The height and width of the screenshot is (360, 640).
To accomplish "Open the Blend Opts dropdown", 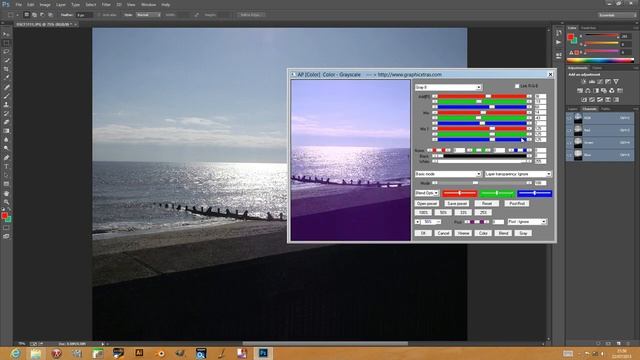I will point(427,193).
